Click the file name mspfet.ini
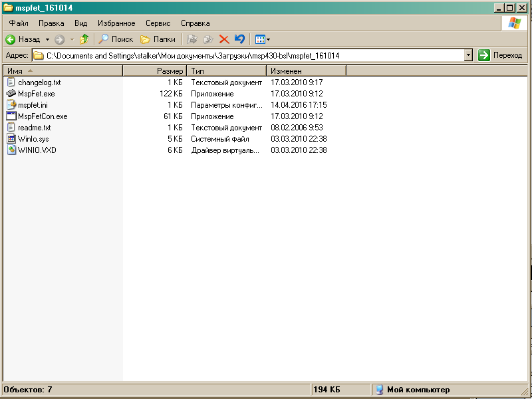This screenshot has width=532, height=399. point(33,105)
